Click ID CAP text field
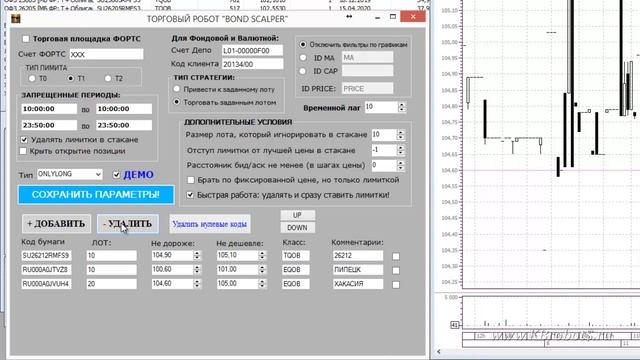This screenshot has width=640, height=360. pyautogui.click(x=367, y=71)
